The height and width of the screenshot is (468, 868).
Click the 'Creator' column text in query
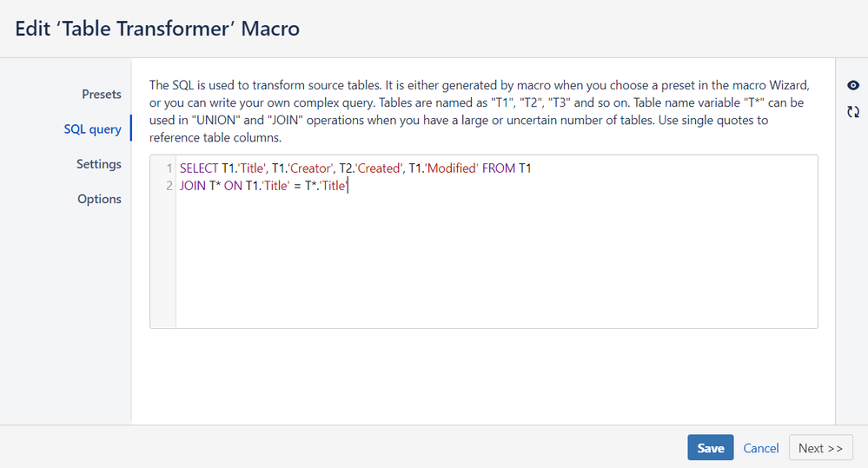[310, 168]
